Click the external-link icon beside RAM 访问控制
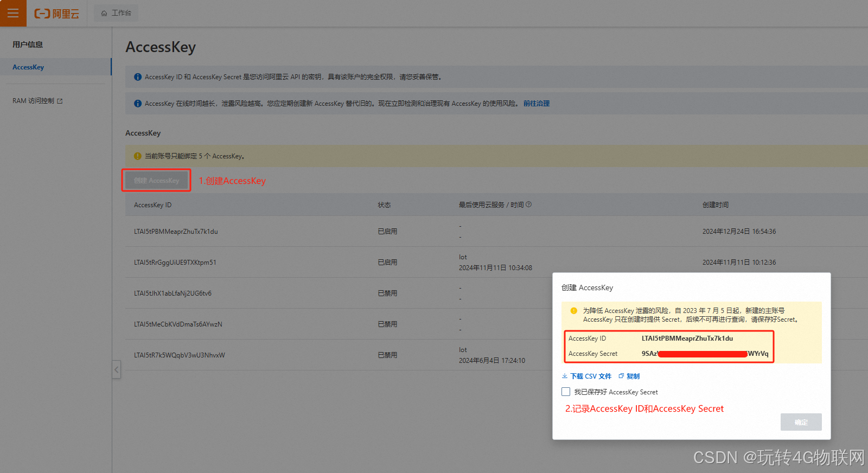This screenshot has height=473, width=868. [60, 101]
